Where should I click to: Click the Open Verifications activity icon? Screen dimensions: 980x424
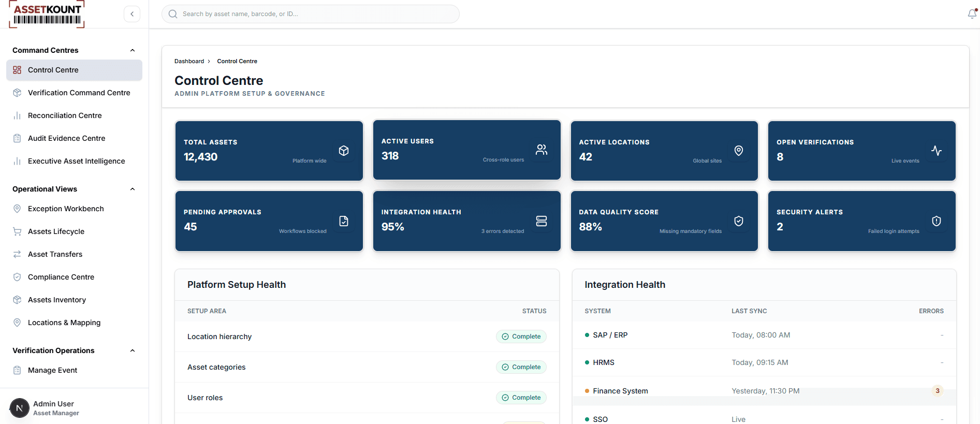pos(937,151)
